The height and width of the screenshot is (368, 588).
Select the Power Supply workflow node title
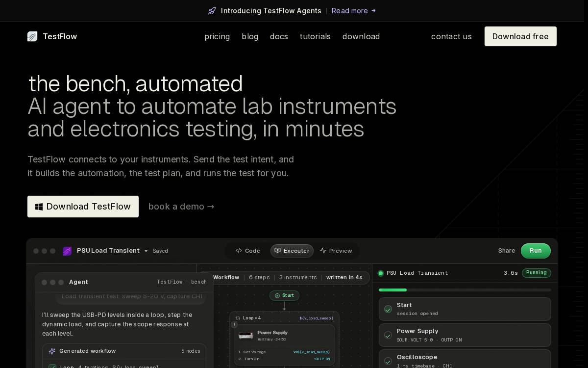click(272, 333)
